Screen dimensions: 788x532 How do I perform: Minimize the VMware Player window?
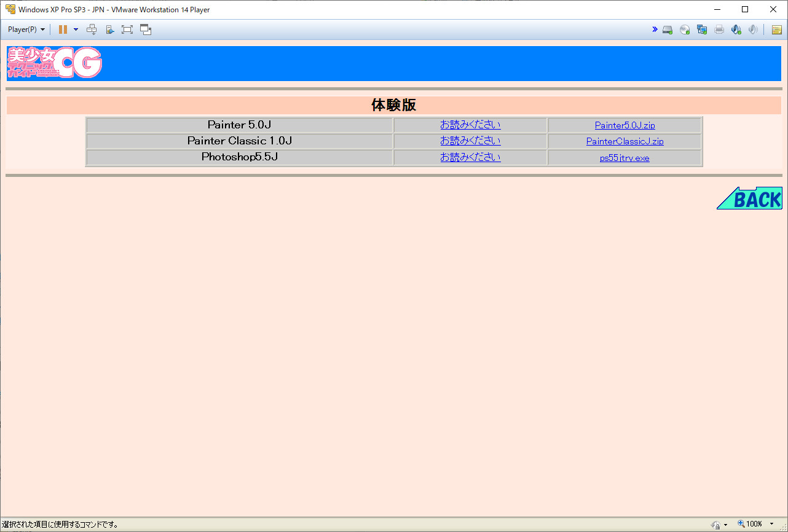click(x=717, y=9)
